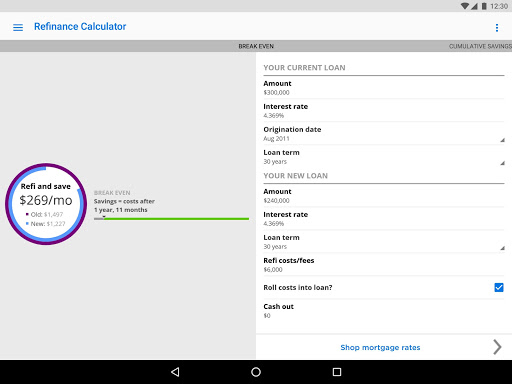Uncheck the Roll costs into loan checkbox
The height and width of the screenshot is (384, 512).
499,287
